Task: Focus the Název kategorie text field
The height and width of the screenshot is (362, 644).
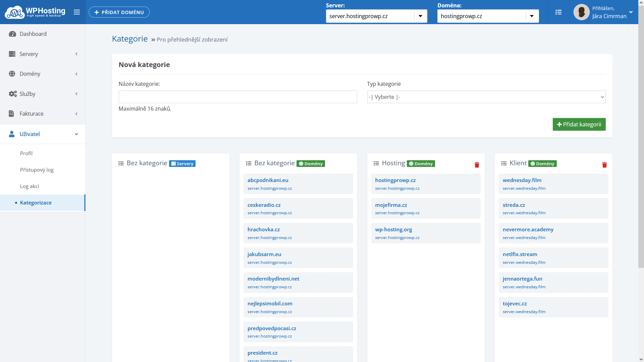Action: coord(237,97)
